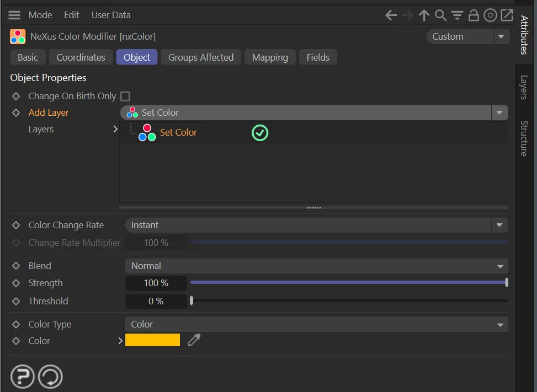Click the reset circular arrow icon
Screen dimensions: 537x392
[x=50, y=377]
